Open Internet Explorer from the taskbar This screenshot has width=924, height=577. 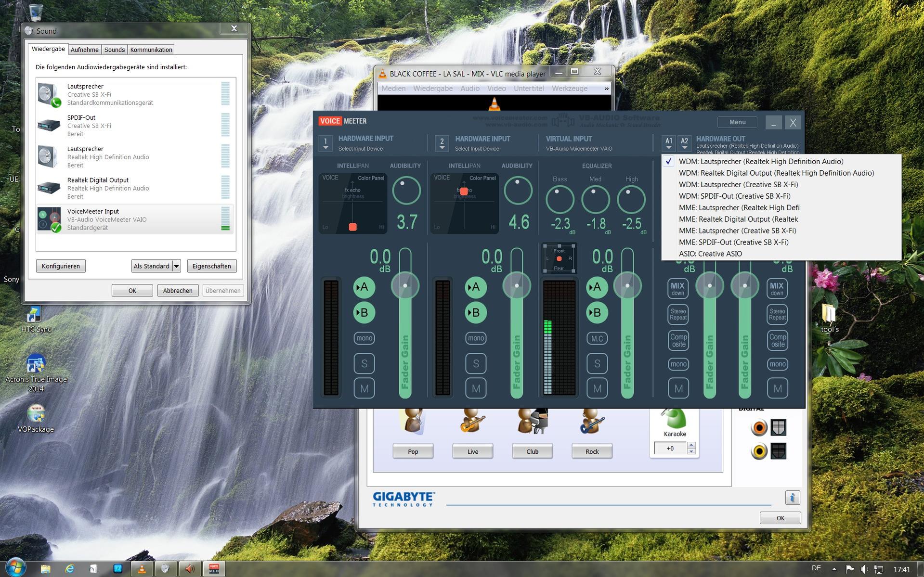coord(69,569)
